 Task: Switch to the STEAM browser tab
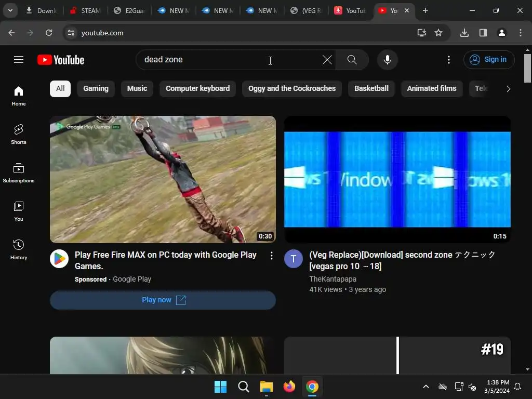tap(85, 10)
